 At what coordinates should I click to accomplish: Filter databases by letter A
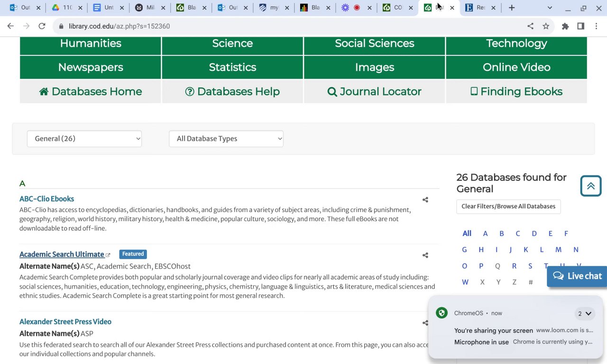click(485, 234)
